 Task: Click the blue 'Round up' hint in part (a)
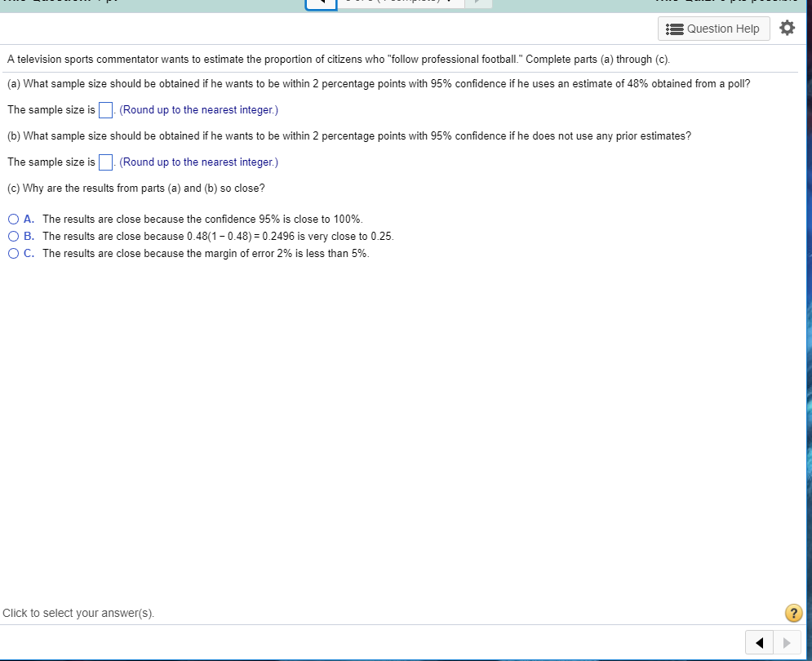coord(198,109)
